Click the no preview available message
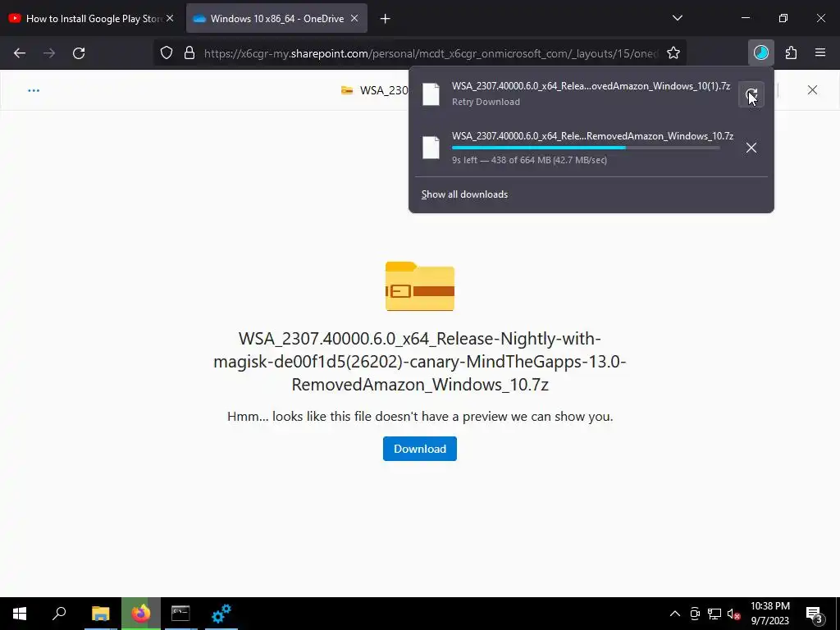The width and height of the screenshot is (840, 630). click(x=420, y=417)
